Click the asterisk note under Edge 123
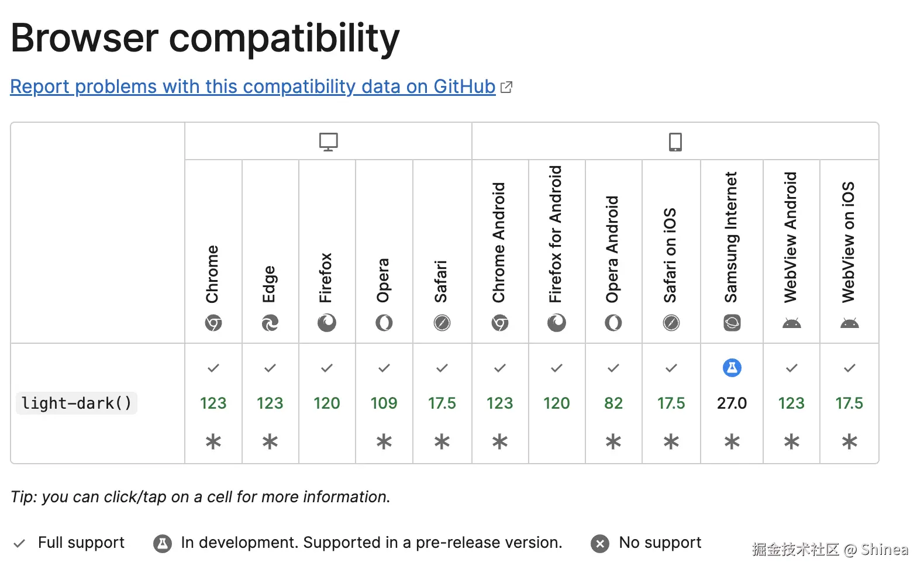The height and width of the screenshot is (573, 924). [x=270, y=441]
